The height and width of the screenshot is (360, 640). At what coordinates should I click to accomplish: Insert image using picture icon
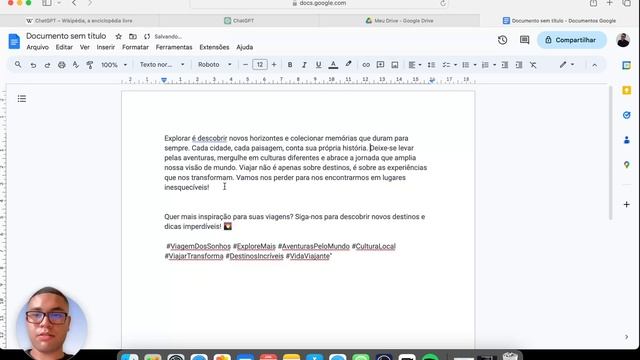395,65
